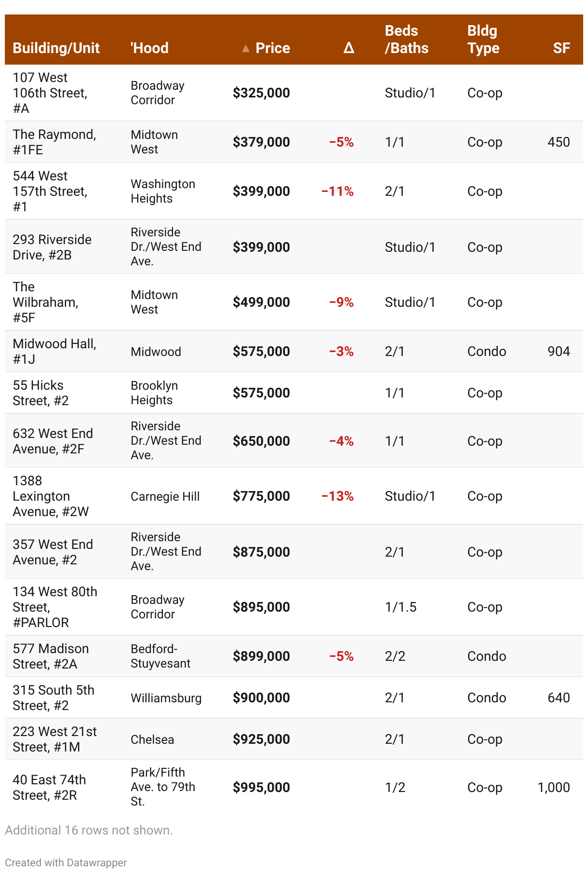
Task: Click the 55 Hicks Street #2 row
Action: point(294,393)
